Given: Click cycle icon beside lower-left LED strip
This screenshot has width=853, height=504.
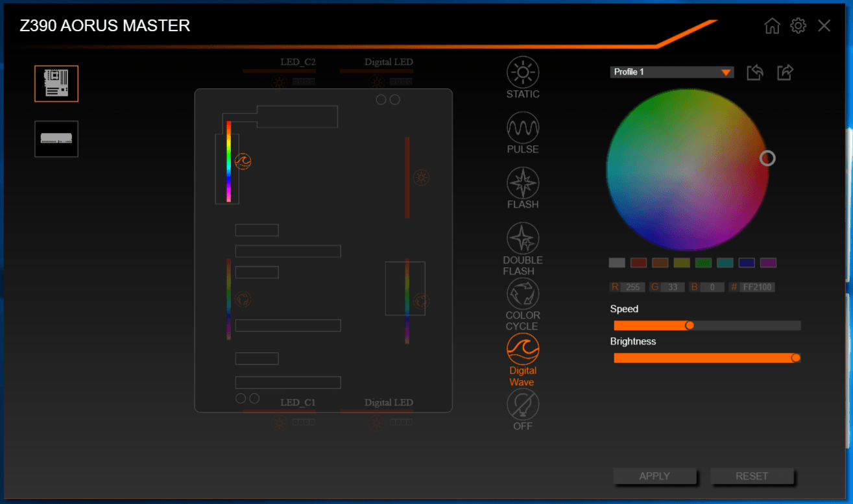Looking at the screenshot, I should pos(243,299).
